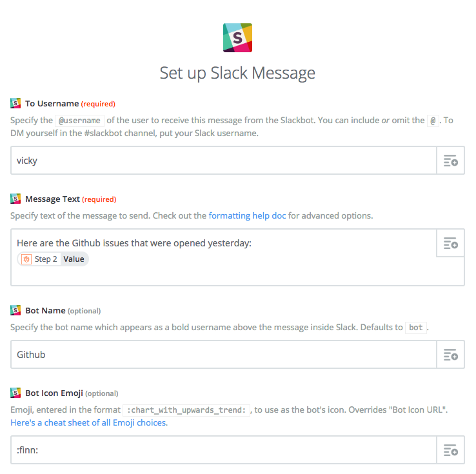Click the Set up Slack Message heading

pos(237,73)
